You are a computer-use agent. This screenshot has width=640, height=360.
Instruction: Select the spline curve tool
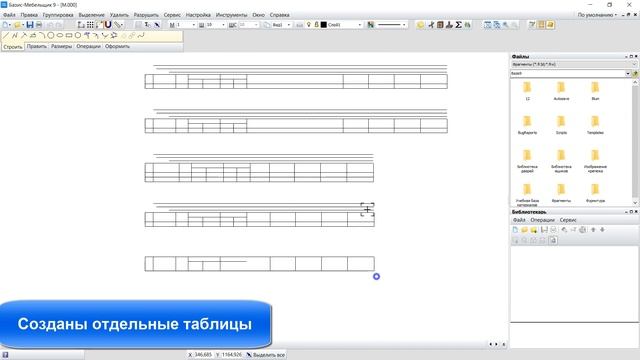pyautogui.click(x=141, y=36)
